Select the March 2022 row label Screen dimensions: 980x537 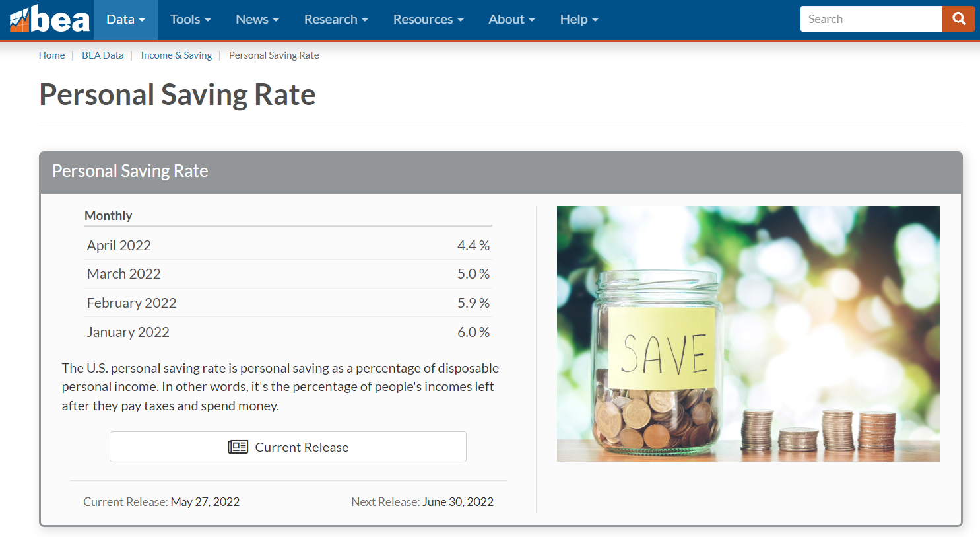(x=124, y=274)
